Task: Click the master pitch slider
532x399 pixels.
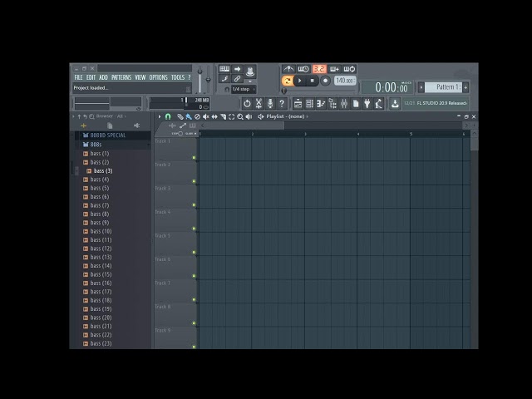Action: pos(208,80)
